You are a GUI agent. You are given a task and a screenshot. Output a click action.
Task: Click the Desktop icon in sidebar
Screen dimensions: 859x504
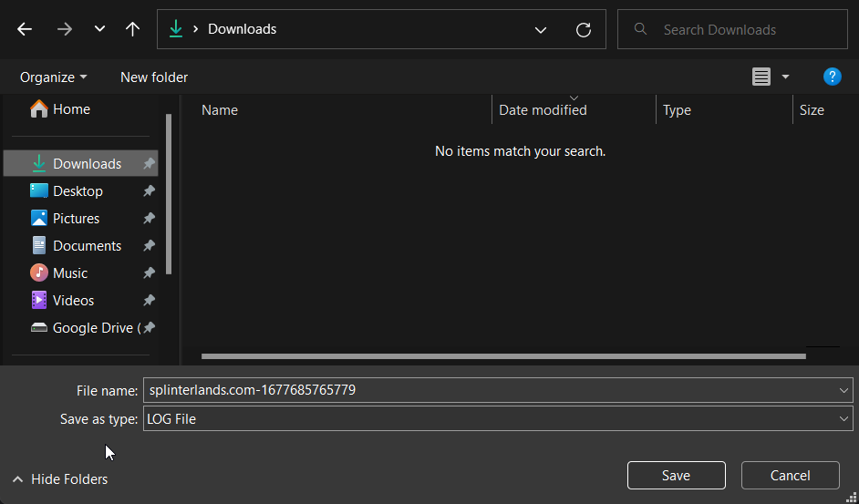coord(39,190)
